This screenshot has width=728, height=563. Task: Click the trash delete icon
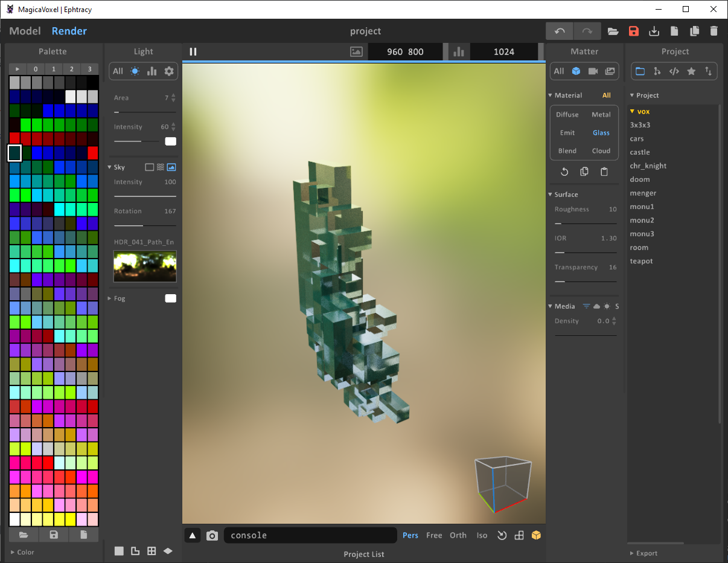click(714, 31)
